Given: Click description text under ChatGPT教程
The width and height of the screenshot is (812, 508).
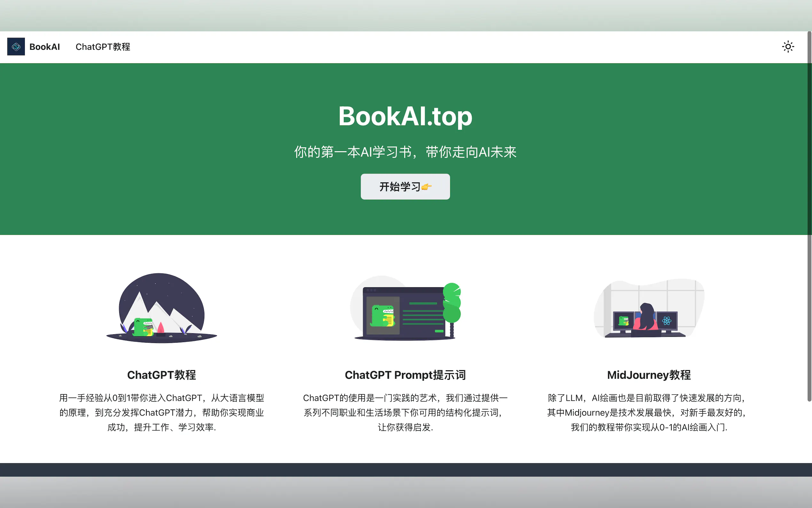Looking at the screenshot, I should pyautogui.click(x=161, y=413).
